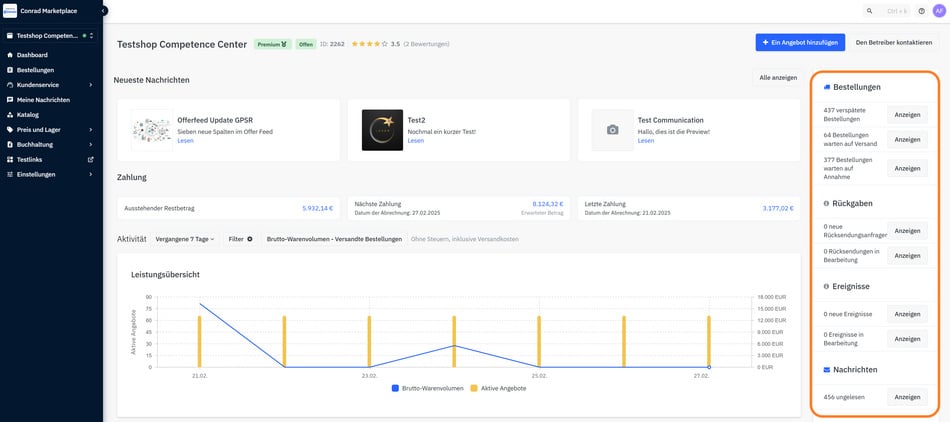Click the Preis und Lager tag icon
Viewport: 950px width, 422px height.
coord(10,130)
